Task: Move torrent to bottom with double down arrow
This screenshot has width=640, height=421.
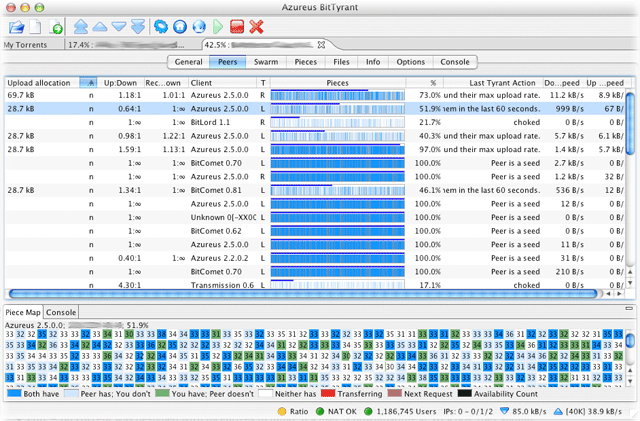Action: pos(138,27)
